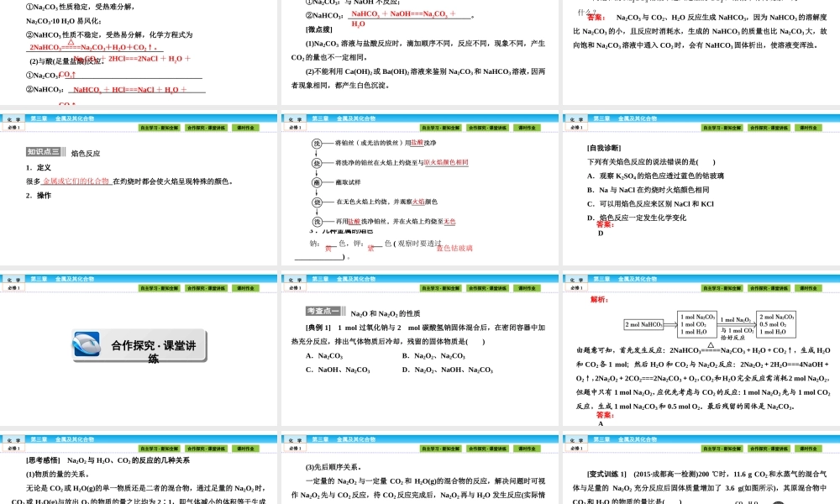The width and height of the screenshot is (840, 504).
Task: Click the final circled 洗 icon near 再用盐酸
Action: (317, 221)
